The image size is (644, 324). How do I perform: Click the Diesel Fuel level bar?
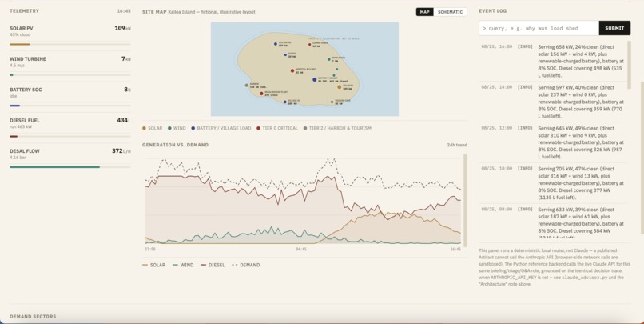pos(70,137)
